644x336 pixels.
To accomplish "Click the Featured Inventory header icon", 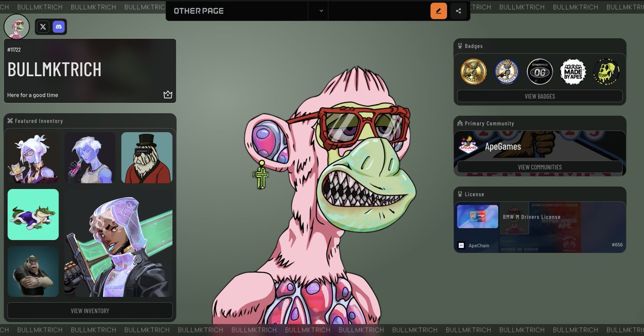I will point(10,121).
